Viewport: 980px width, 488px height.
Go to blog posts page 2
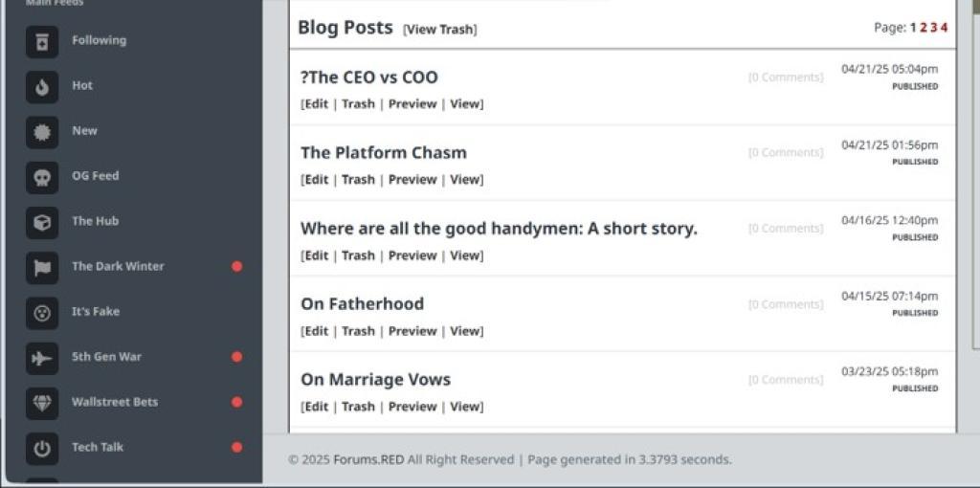924,28
